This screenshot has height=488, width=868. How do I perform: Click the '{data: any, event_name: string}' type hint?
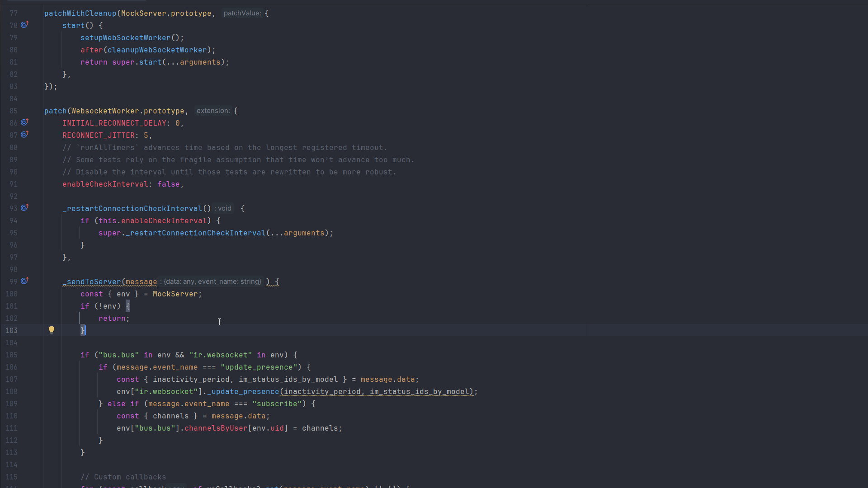[211, 282]
